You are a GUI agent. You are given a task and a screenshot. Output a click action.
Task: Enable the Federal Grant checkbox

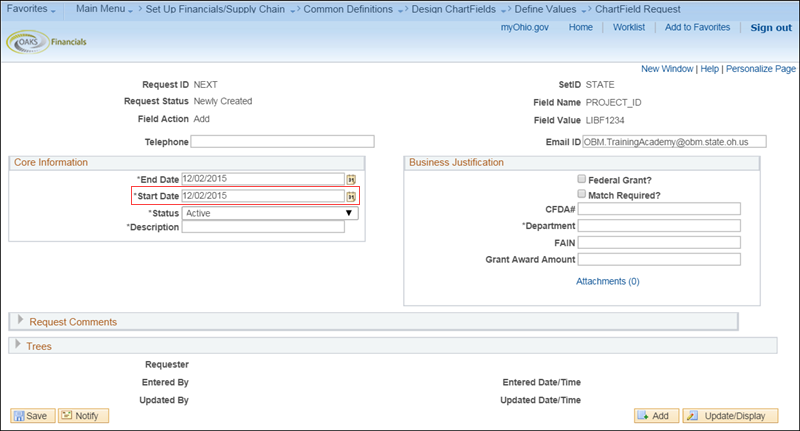click(582, 178)
